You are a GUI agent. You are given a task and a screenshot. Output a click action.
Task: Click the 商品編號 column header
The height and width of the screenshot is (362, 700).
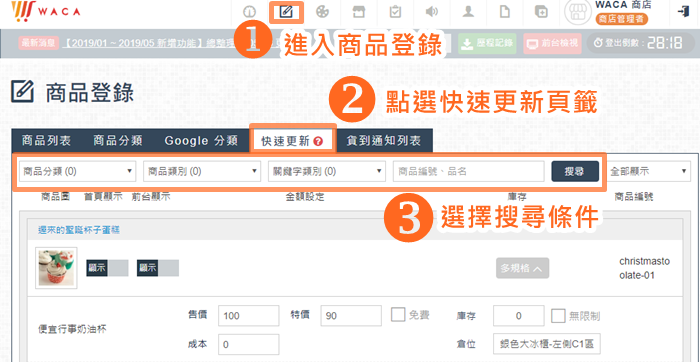point(634,197)
